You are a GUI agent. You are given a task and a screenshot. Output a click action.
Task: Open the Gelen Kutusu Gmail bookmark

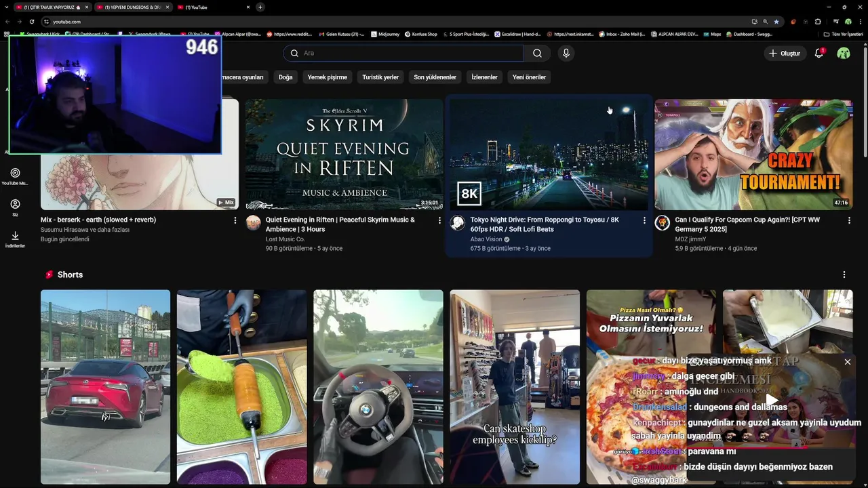click(341, 34)
